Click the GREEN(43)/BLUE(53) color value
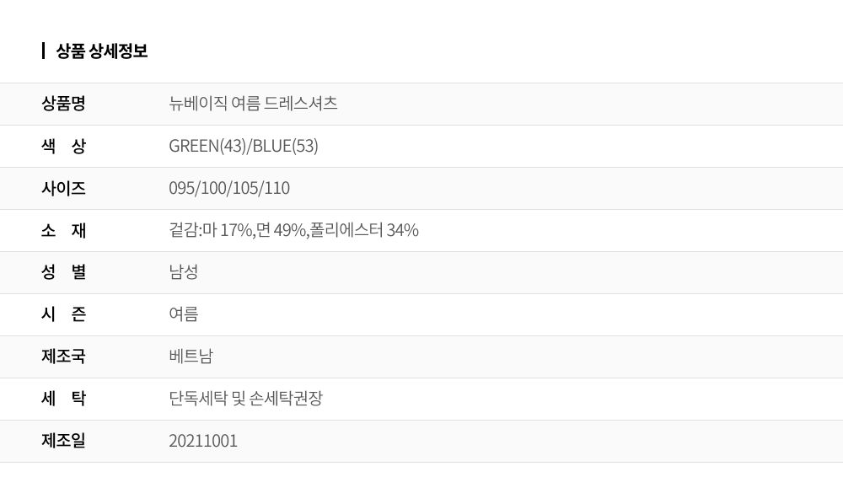843x504 pixels. click(x=244, y=146)
